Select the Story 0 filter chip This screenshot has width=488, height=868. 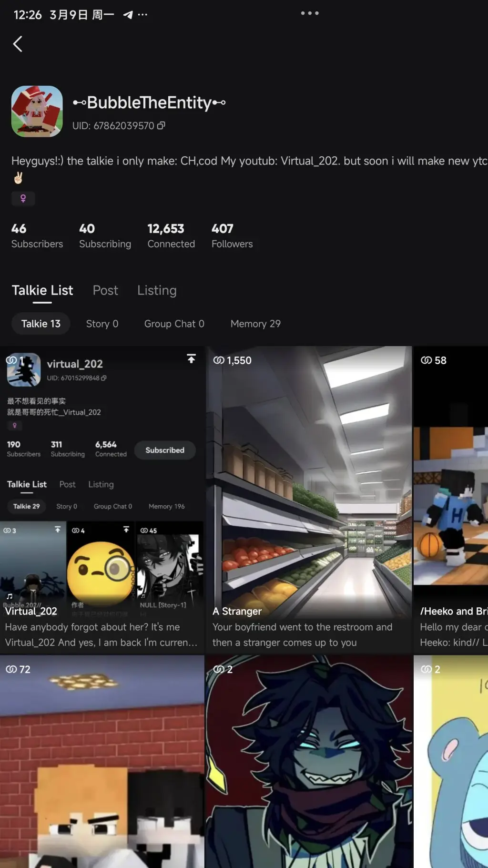point(102,324)
